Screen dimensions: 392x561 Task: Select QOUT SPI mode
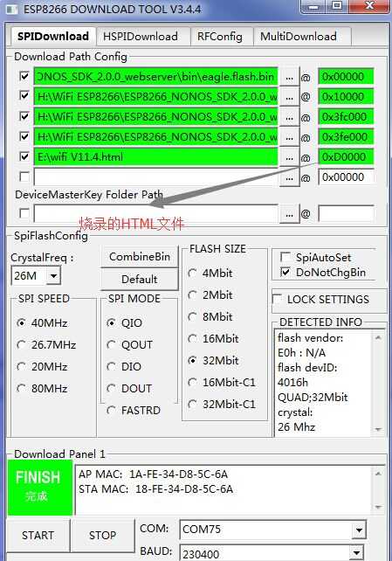pos(130,345)
